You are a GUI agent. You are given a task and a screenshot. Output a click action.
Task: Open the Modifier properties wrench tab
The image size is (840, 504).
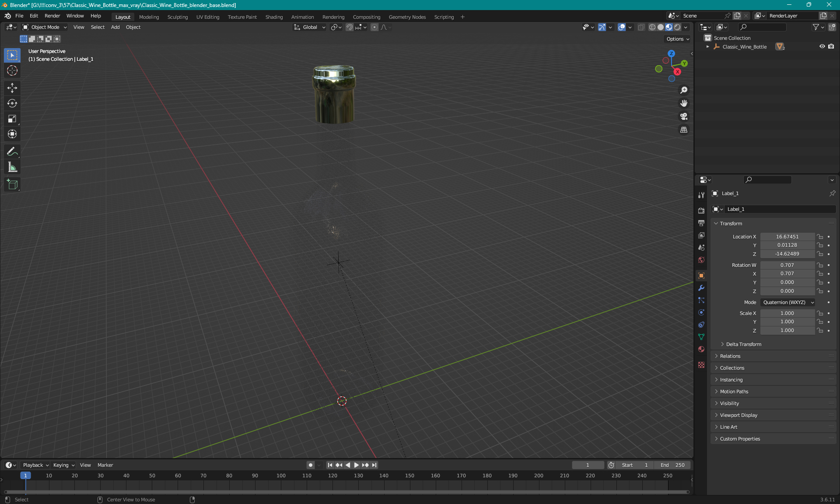coord(701,288)
